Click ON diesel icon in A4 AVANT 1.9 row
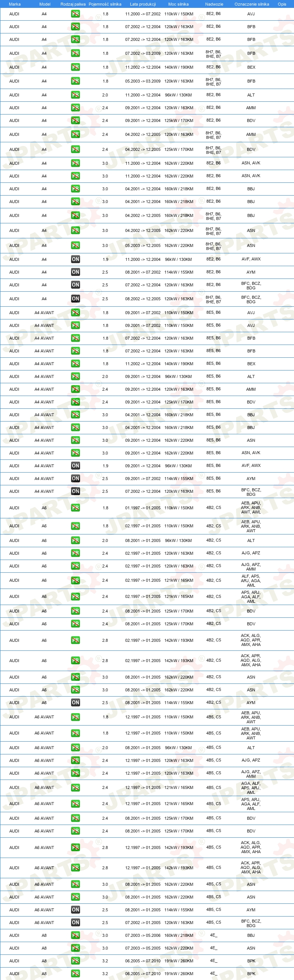 (x=76, y=466)
